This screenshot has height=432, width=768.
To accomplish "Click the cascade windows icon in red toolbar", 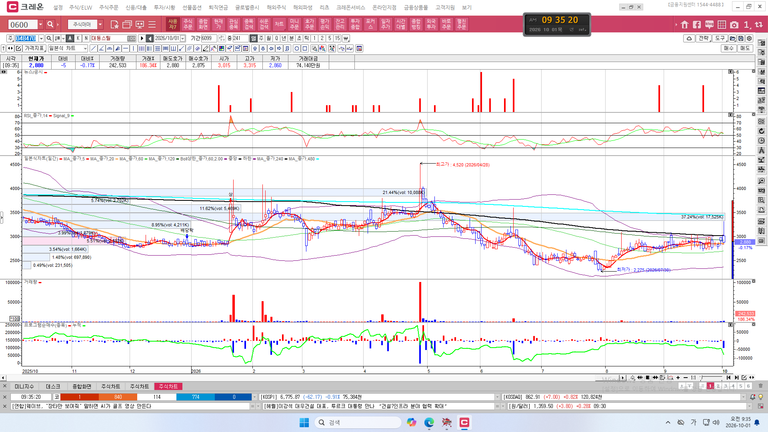I will (x=127, y=24).
